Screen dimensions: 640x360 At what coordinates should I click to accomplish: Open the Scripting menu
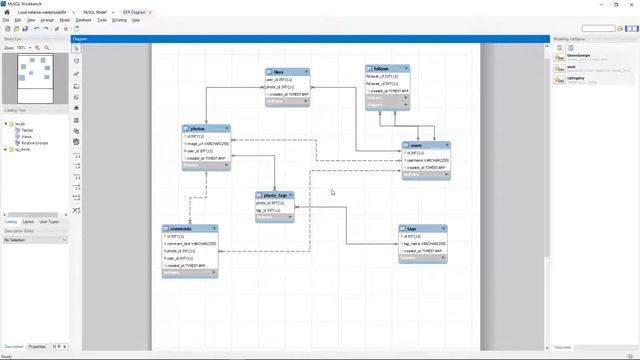pyautogui.click(x=119, y=20)
